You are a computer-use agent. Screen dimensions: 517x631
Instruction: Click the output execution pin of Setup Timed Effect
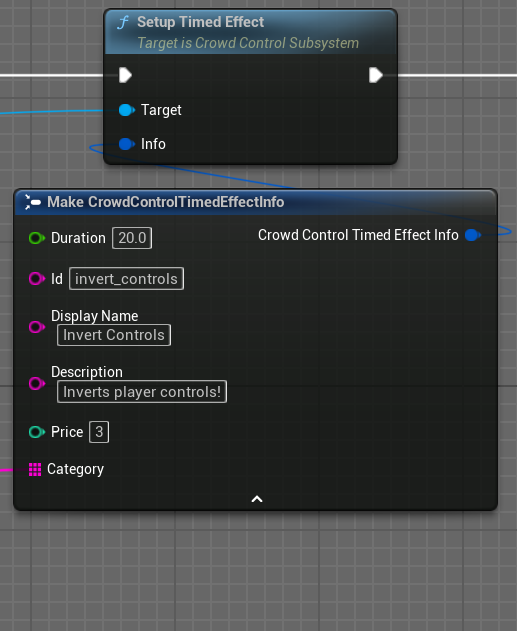pyautogui.click(x=376, y=75)
